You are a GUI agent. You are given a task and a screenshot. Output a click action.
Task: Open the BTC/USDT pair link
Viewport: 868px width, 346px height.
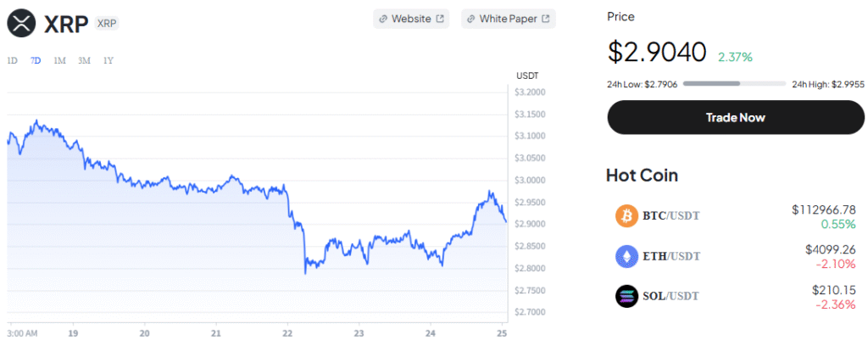pos(671,215)
